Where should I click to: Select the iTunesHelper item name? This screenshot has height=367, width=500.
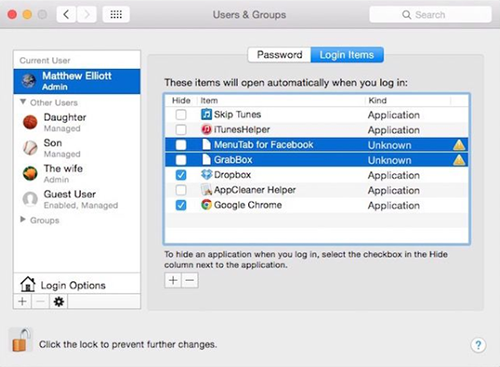click(242, 130)
